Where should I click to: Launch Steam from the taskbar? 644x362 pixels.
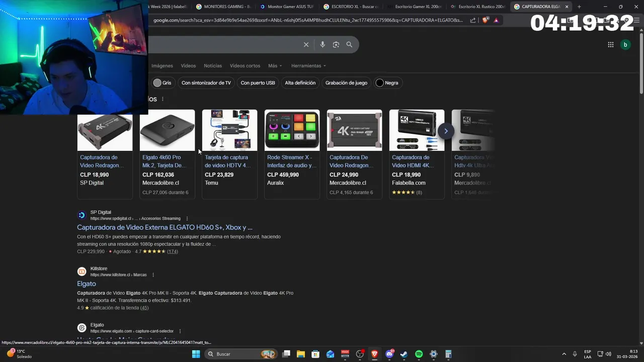click(404, 354)
